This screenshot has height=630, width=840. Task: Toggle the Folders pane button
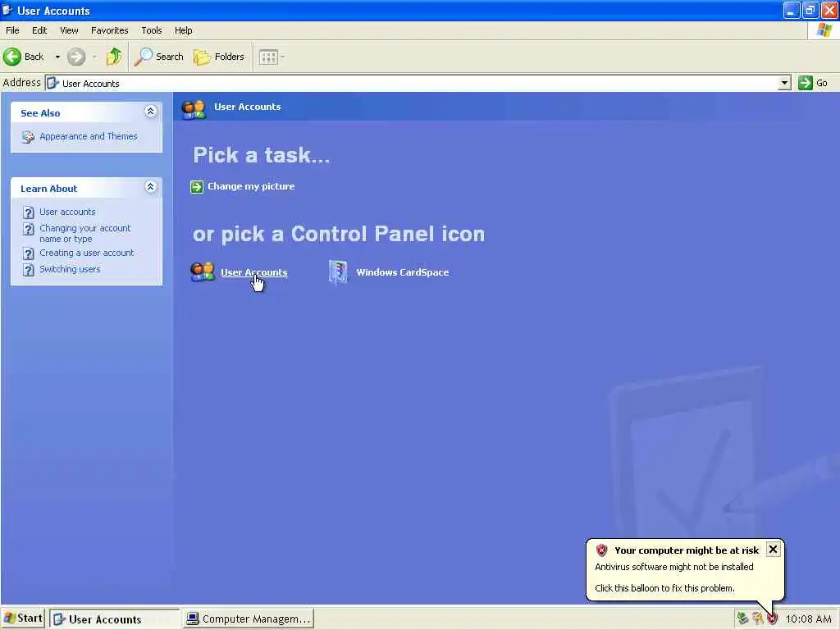218,57
